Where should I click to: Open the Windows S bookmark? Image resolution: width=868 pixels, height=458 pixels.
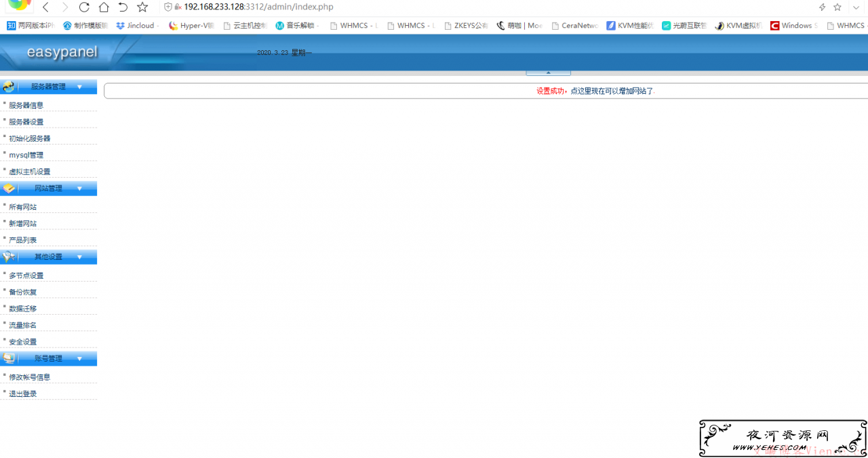(793, 26)
